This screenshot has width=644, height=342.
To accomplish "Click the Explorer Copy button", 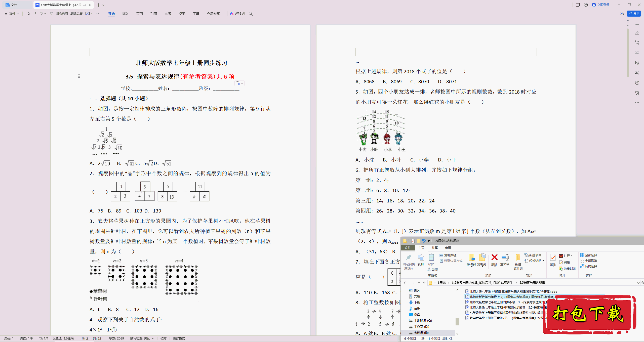I will [420, 260].
